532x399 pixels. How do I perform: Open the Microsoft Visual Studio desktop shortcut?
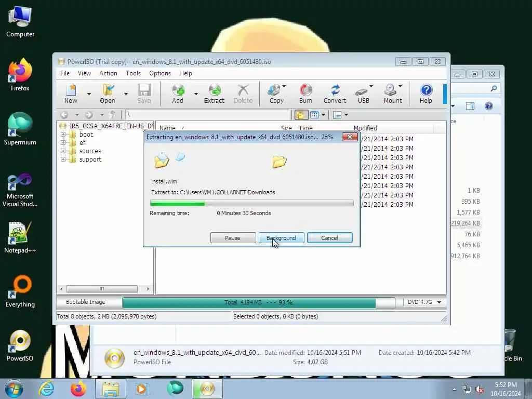tap(20, 190)
